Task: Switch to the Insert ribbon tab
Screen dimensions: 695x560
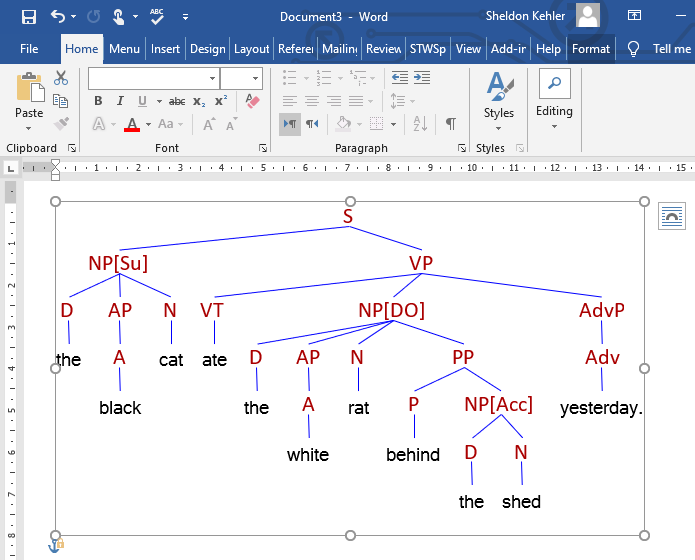Action: click(165, 49)
